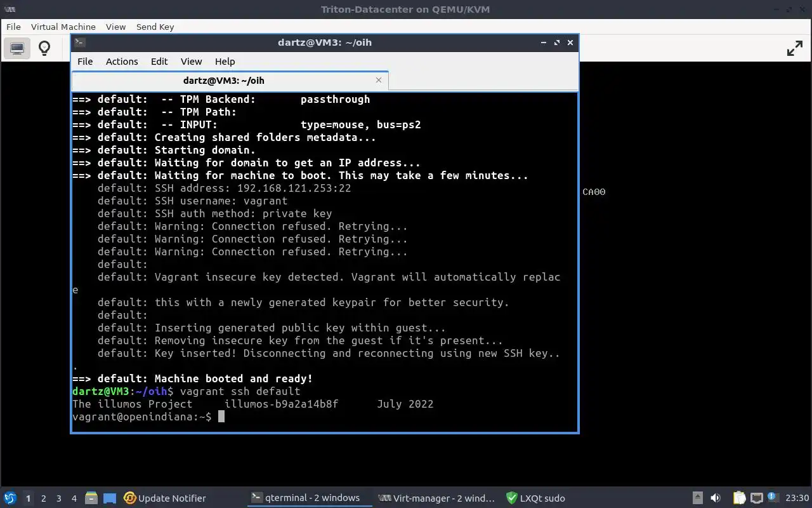Click the 'vagrant ssh default' command text
Screen dimensions: 812x508
coord(240,391)
